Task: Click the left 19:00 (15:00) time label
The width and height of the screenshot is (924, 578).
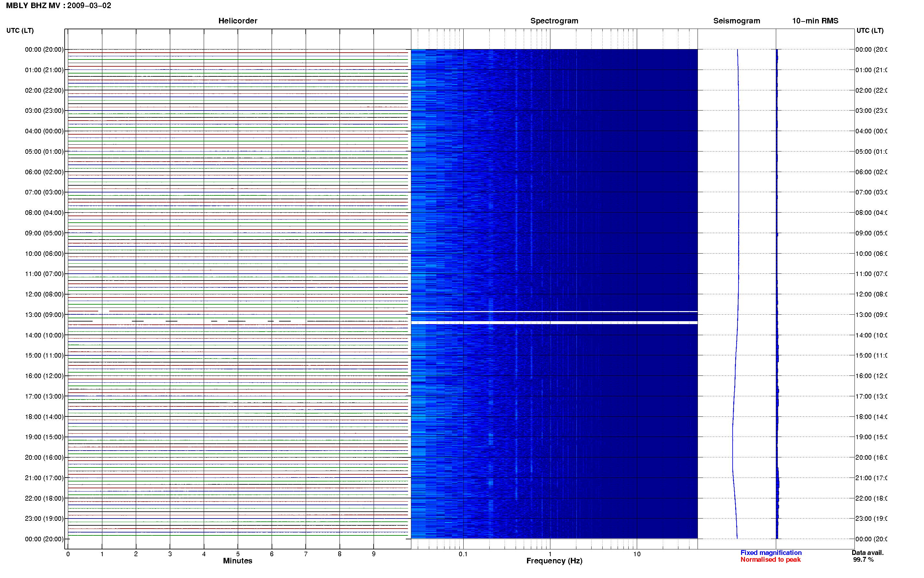Action: point(44,437)
